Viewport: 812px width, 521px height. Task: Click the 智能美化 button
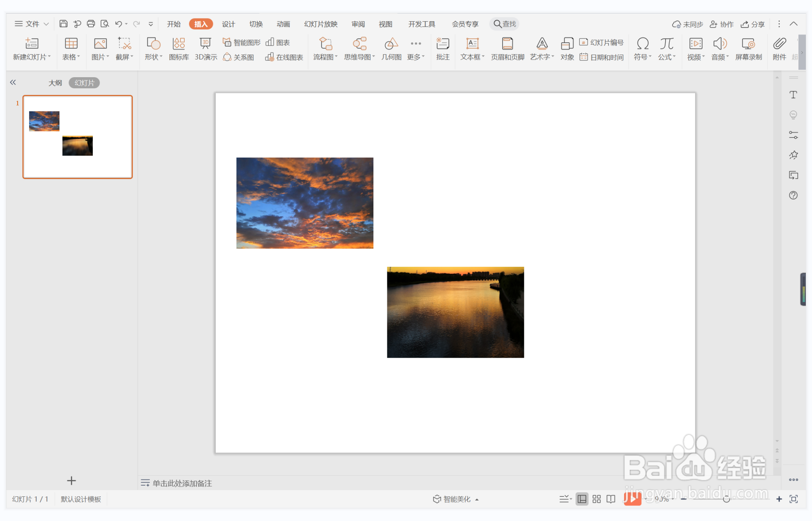tap(456, 499)
